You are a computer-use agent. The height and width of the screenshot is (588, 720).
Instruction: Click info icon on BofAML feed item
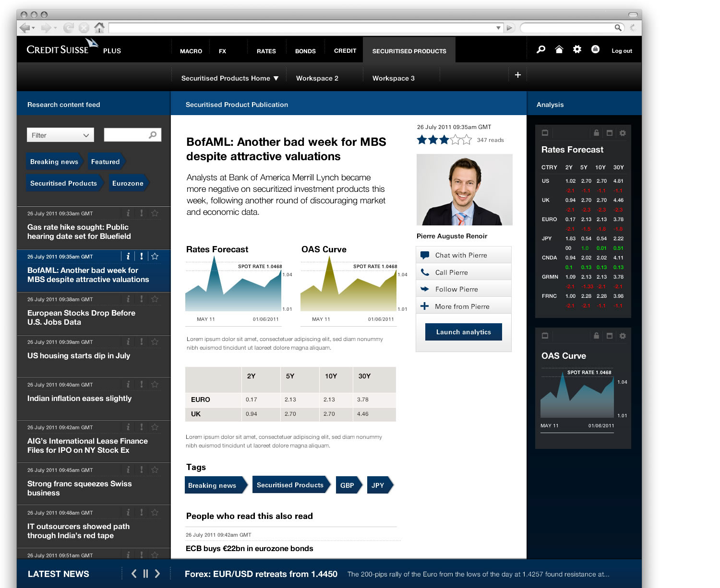click(128, 256)
